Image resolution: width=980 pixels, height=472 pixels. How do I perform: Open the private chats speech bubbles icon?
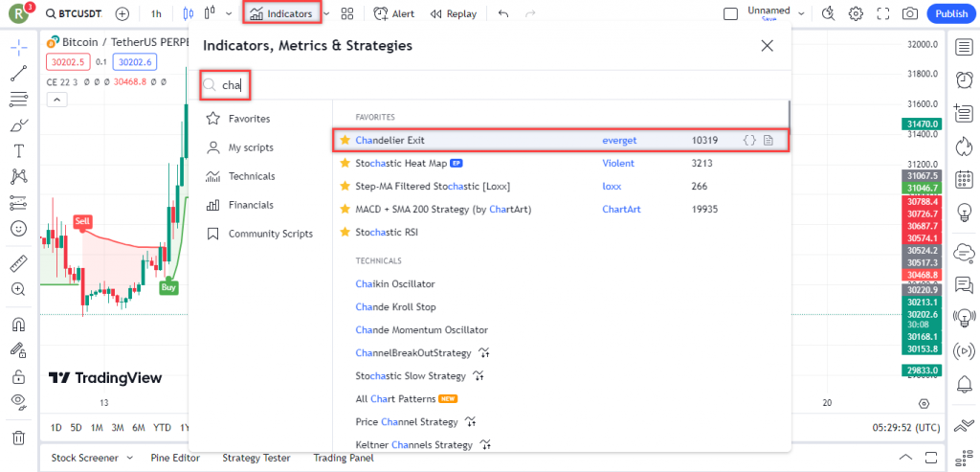(965, 285)
